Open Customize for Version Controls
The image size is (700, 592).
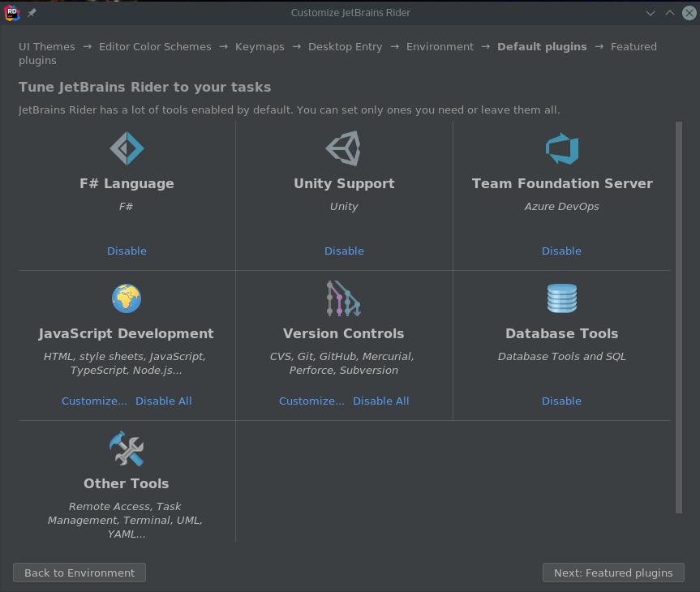coord(311,401)
